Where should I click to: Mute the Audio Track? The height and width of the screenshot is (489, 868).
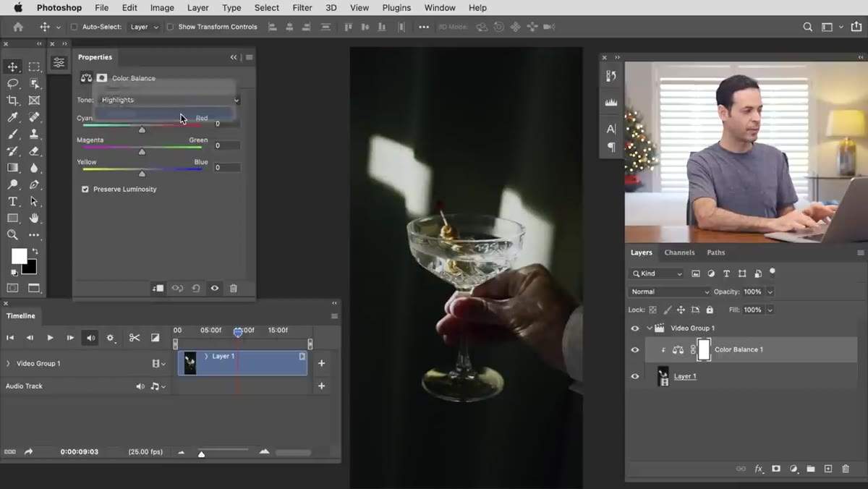click(x=140, y=386)
